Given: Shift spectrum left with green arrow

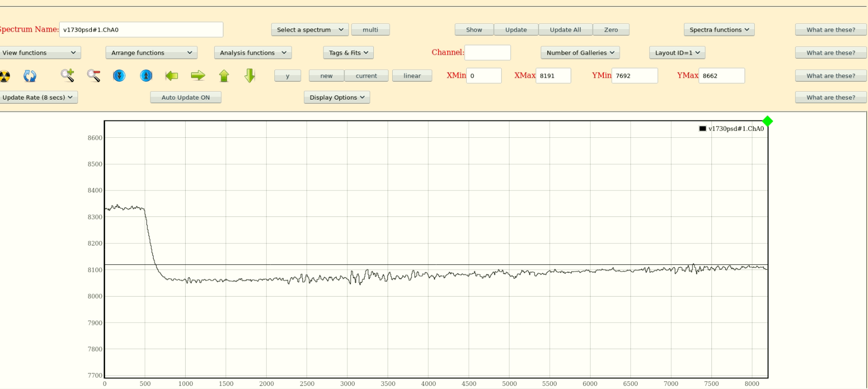Looking at the screenshot, I should [x=172, y=76].
